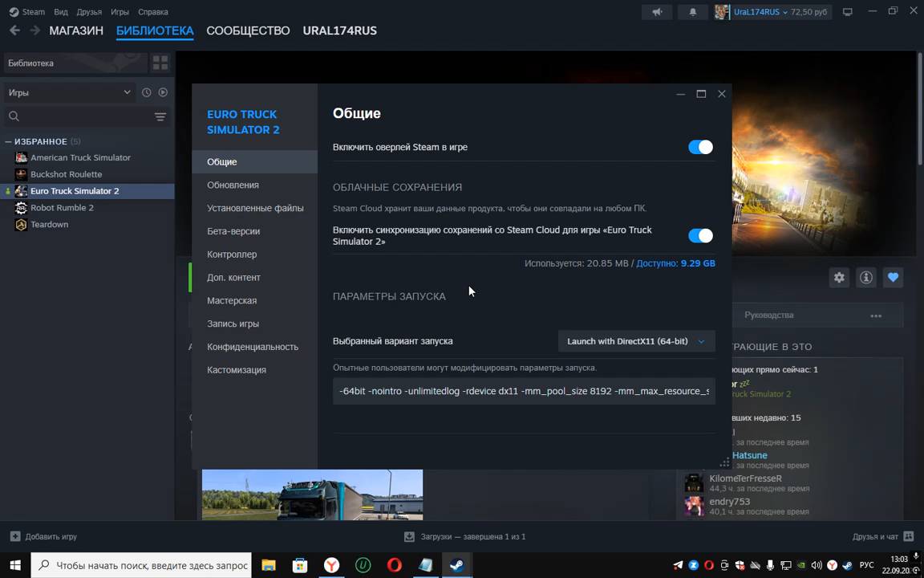This screenshot has width=924, height=578.
Task: Open the Вид menu
Action: 61,12
